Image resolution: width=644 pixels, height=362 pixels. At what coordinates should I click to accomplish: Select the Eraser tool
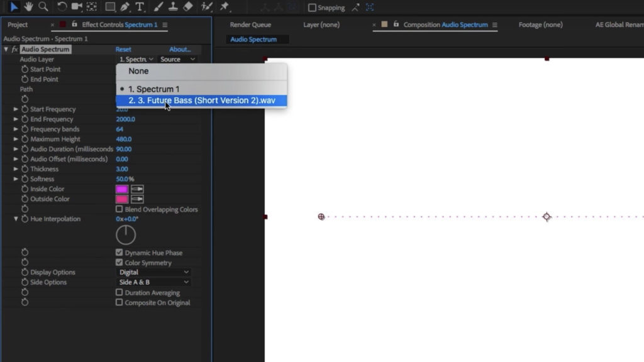(x=187, y=6)
